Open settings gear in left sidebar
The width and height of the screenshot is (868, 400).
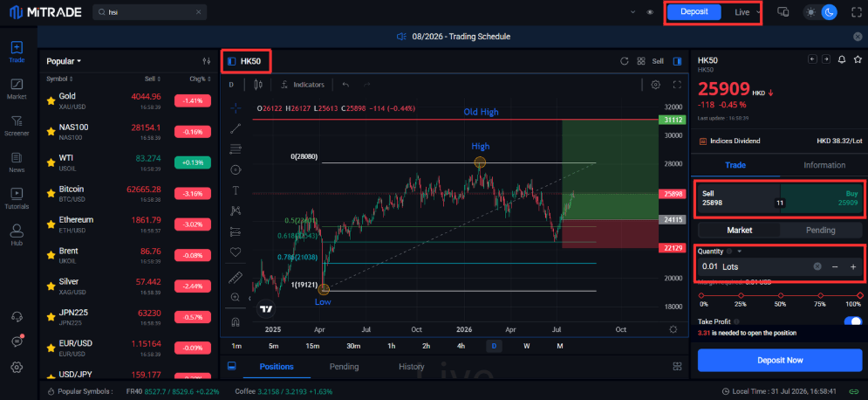17,367
